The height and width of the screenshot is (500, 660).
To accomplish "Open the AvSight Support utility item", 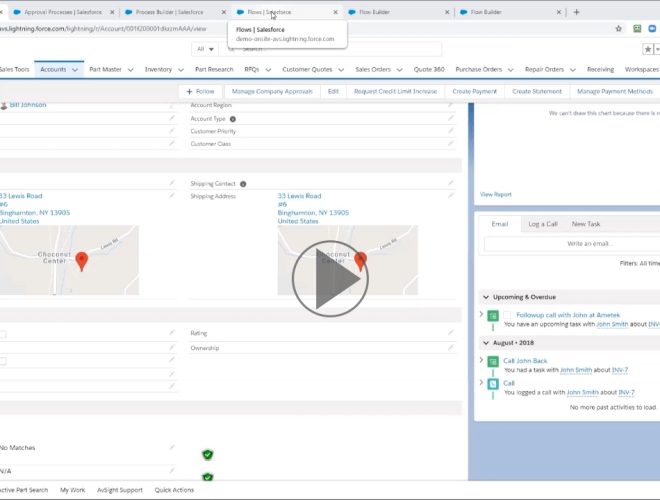I will [120, 490].
